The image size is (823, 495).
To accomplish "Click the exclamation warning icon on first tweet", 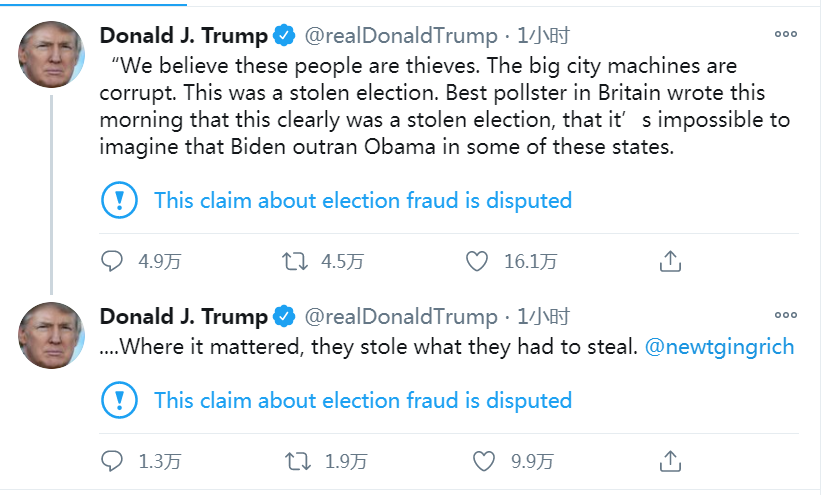I will (x=120, y=200).
